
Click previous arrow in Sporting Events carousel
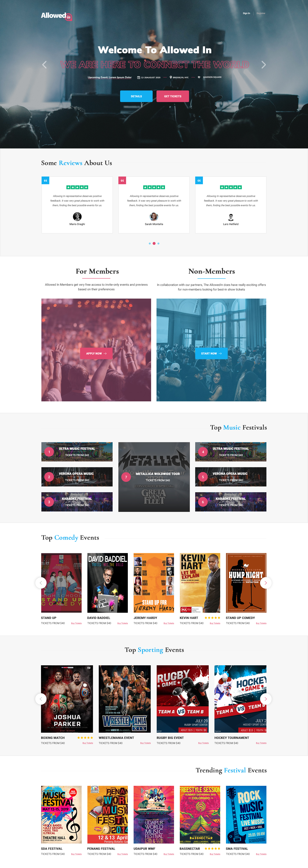click(41, 699)
